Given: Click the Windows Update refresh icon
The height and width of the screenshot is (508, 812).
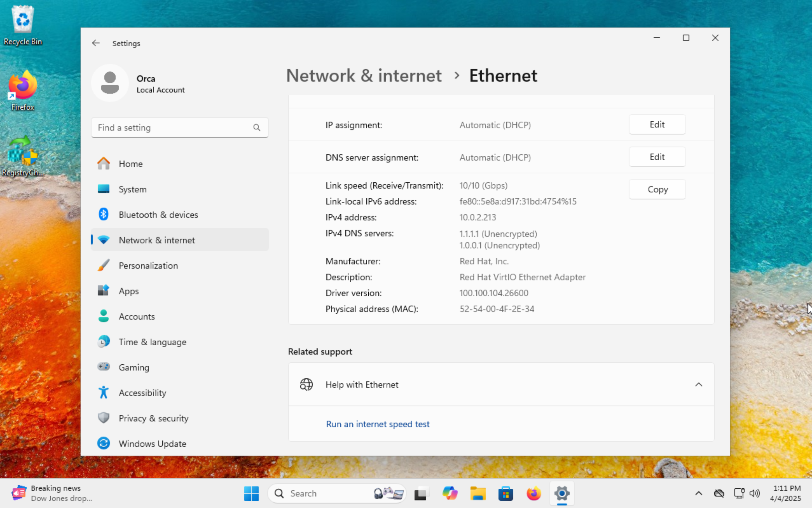Looking at the screenshot, I should click(103, 443).
